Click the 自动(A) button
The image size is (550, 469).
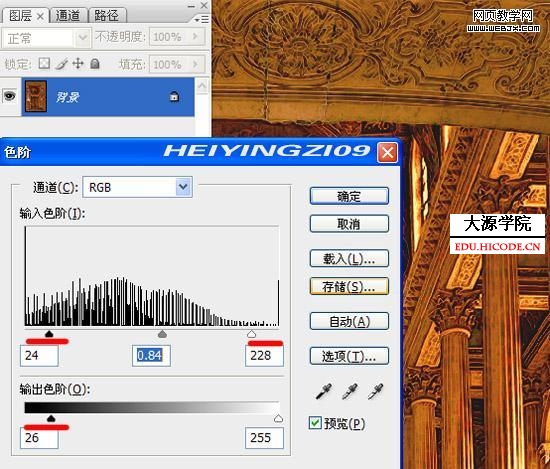click(x=349, y=321)
